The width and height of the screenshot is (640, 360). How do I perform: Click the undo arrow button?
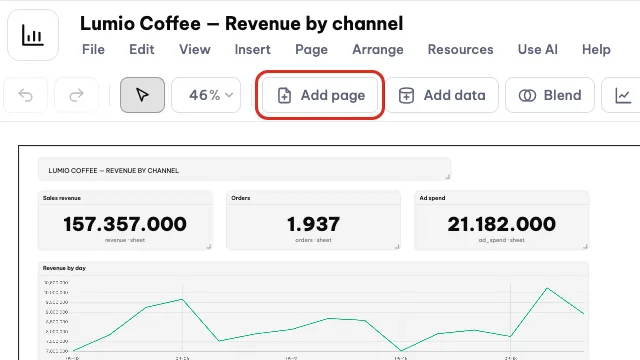pyautogui.click(x=25, y=95)
